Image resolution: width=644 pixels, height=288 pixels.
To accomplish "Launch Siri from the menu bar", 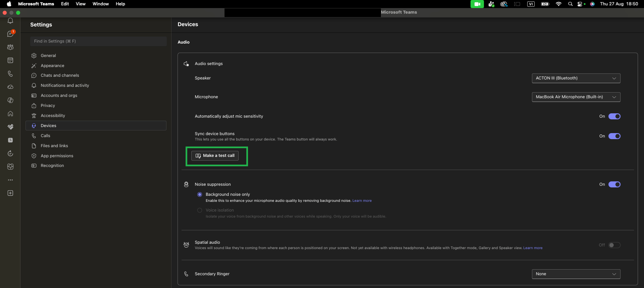I will [x=592, y=4].
